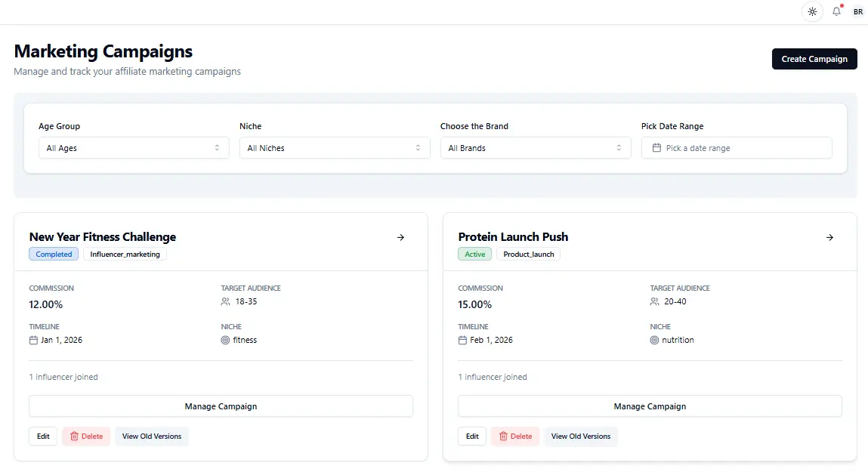Click the calendar icon beside Jan 1, 2026
This screenshot has width=868, height=472.
[x=33, y=340]
